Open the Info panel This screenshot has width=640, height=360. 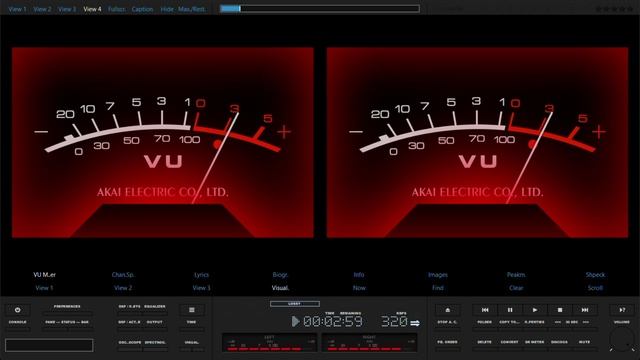359,275
